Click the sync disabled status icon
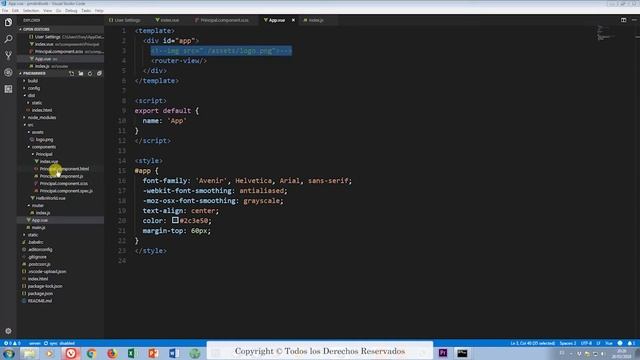This screenshot has width=640, height=360. pyautogui.click(x=59, y=343)
